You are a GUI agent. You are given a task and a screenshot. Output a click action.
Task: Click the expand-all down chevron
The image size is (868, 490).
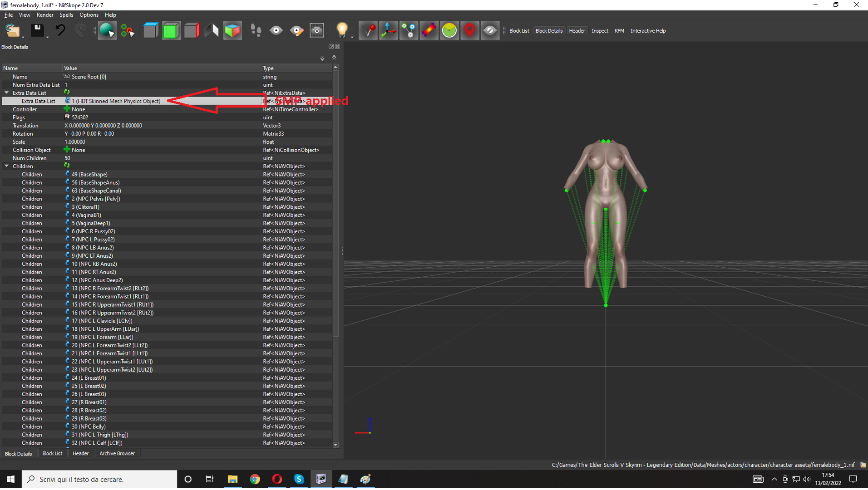[322, 58]
